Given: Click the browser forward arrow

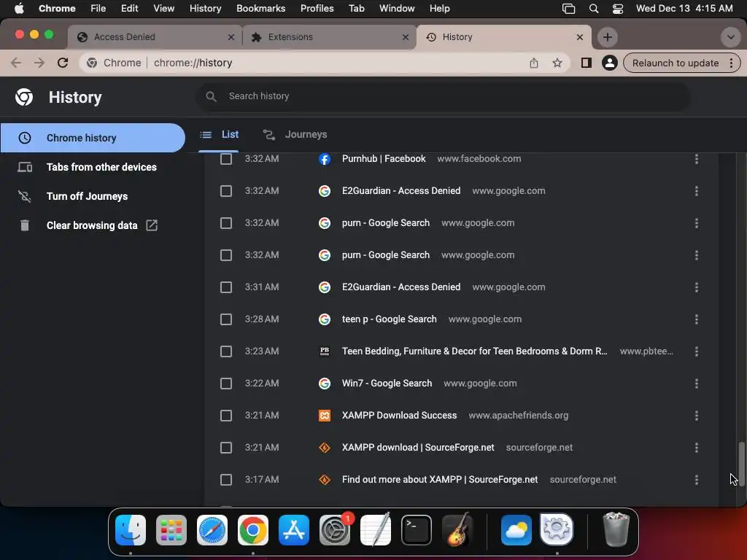Looking at the screenshot, I should pos(39,63).
